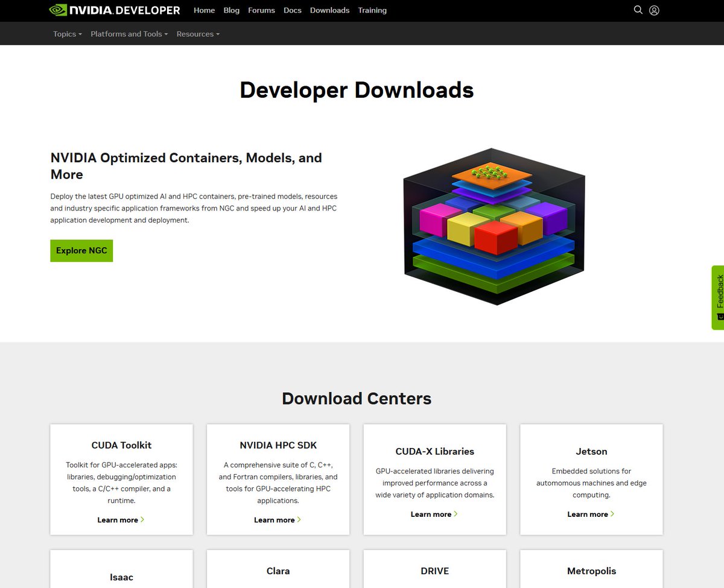The height and width of the screenshot is (588, 724).
Task: Open the Isaac download card
Action: [121, 569]
